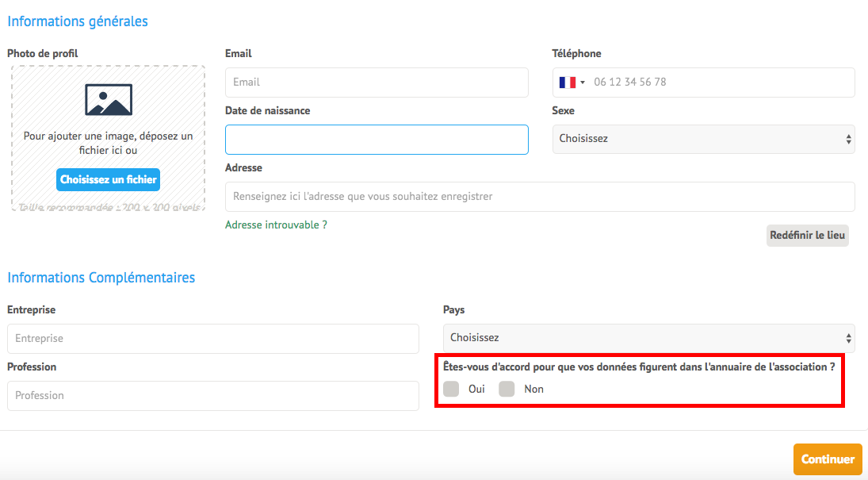Image resolution: width=868 pixels, height=480 pixels.
Task: Click the Choisissez un fichier button
Action: click(108, 179)
